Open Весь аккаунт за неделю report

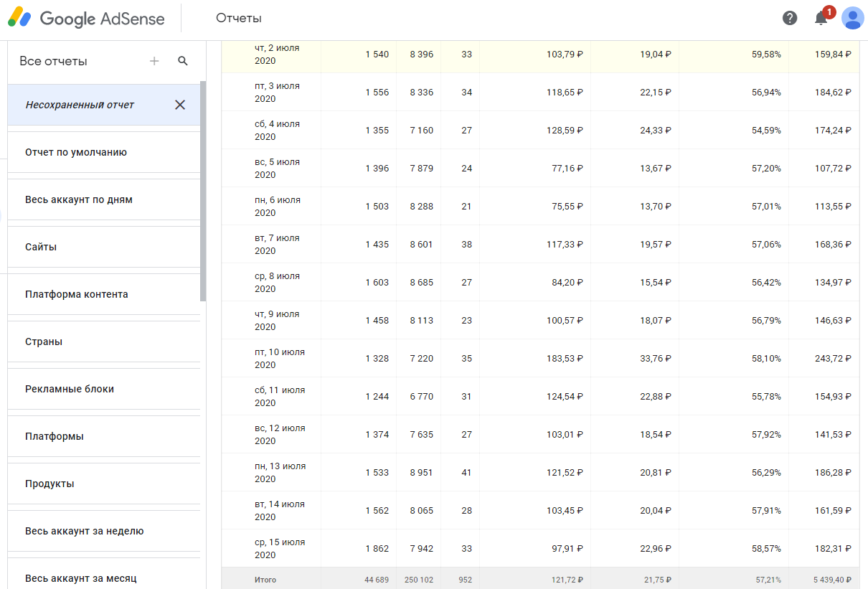point(85,531)
